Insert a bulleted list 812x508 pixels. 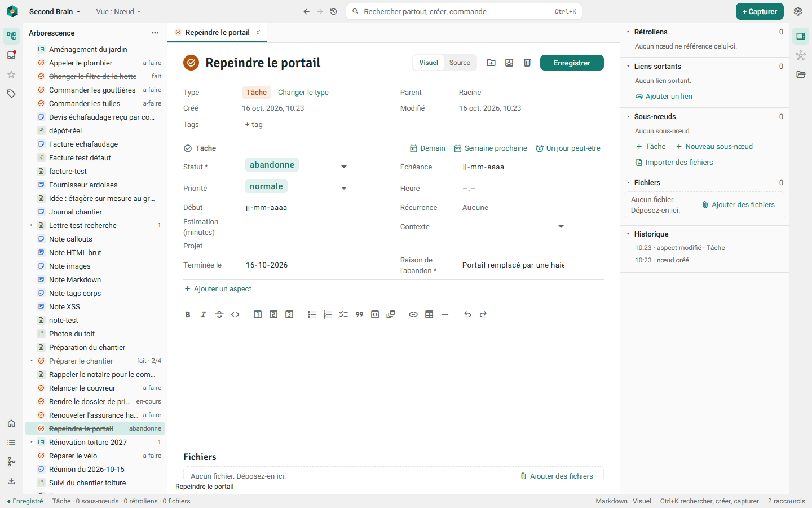click(x=312, y=314)
